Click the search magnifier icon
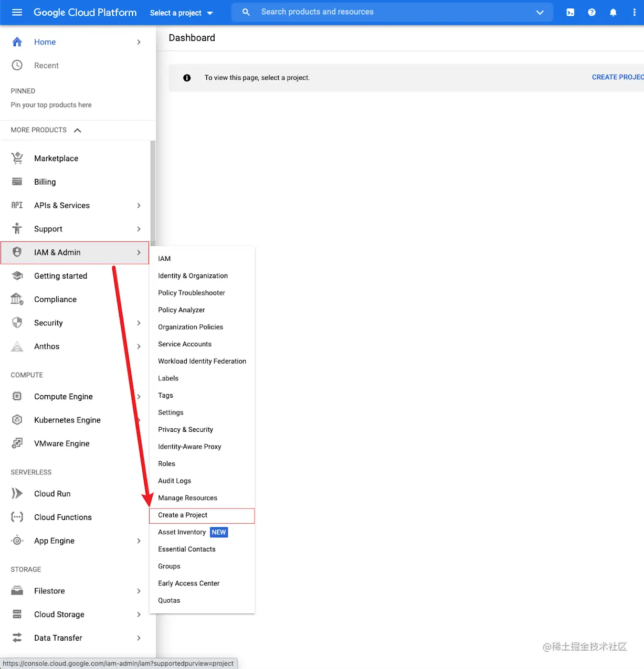 tap(246, 12)
